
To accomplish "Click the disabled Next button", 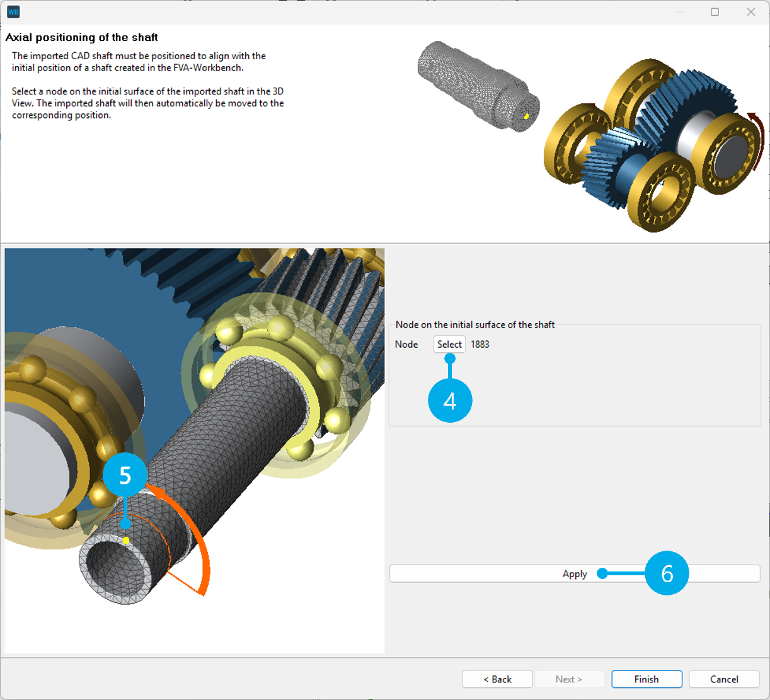I will click(569, 679).
